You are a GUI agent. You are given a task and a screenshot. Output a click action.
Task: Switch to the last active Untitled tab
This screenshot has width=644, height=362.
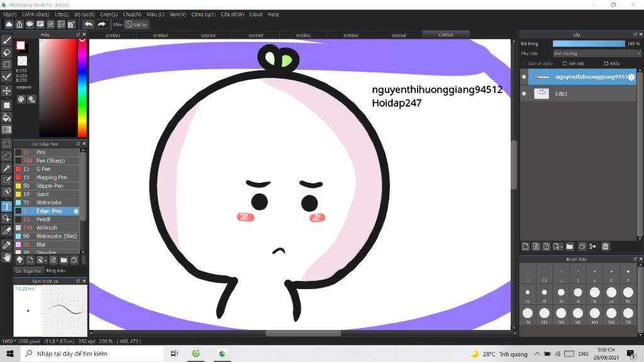pos(446,35)
